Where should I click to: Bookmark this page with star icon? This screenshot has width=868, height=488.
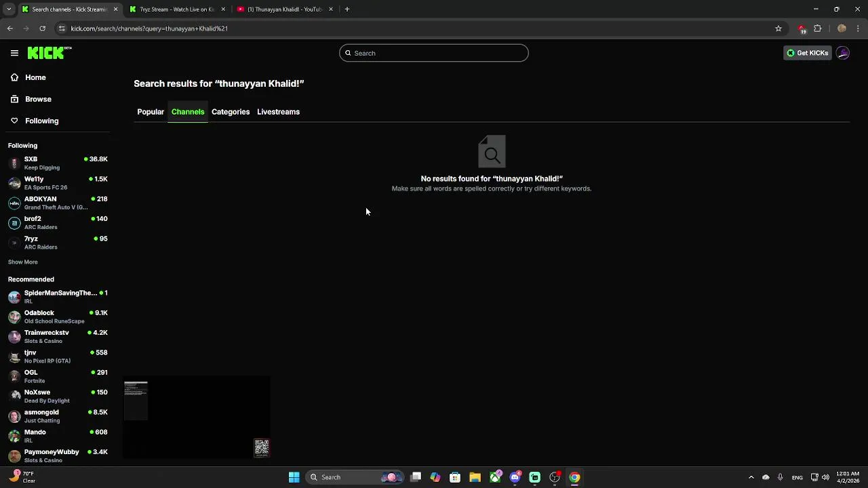(x=778, y=28)
